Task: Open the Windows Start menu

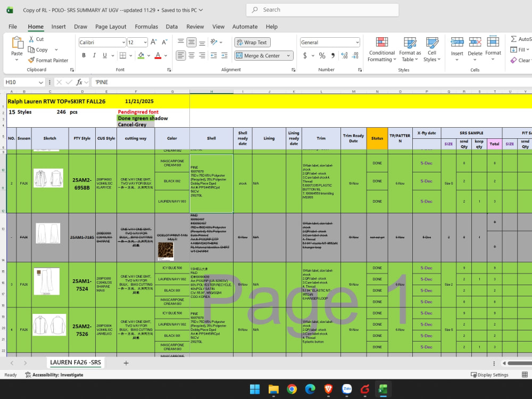Action: point(255,389)
